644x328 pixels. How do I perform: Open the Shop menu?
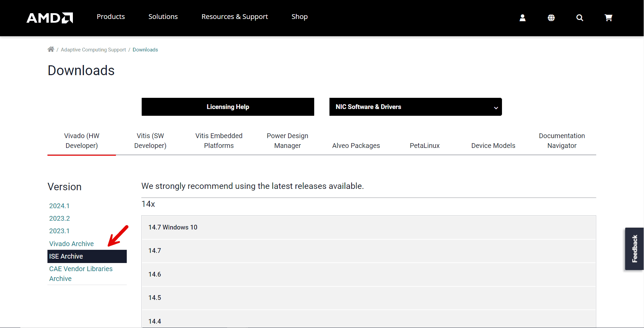(x=299, y=16)
